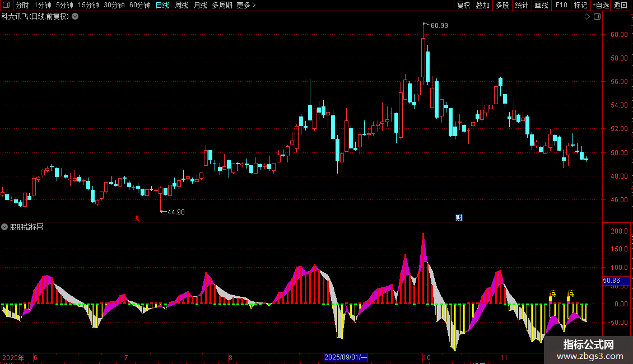The width and height of the screenshot is (633, 364).
Task: Open the 统计 statistics tool
Action: coord(522,5)
